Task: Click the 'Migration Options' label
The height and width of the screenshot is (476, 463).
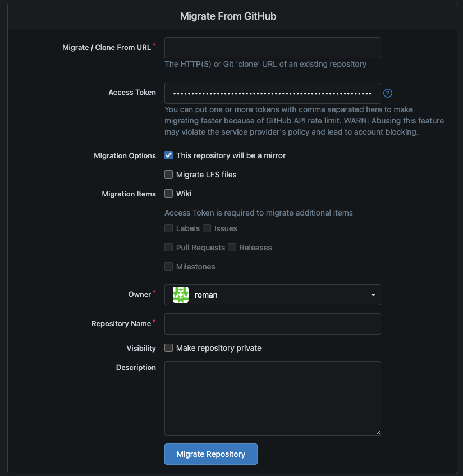Action: [x=125, y=155]
